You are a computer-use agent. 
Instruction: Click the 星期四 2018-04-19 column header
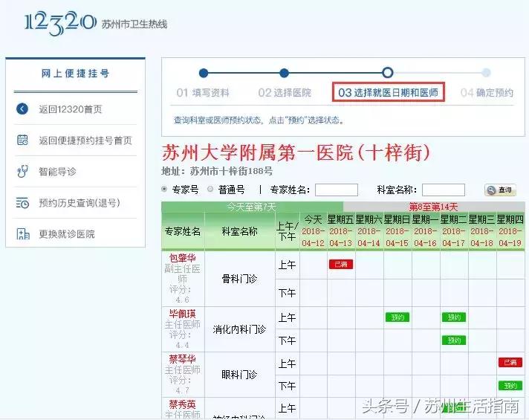click(x=510, y=231)
